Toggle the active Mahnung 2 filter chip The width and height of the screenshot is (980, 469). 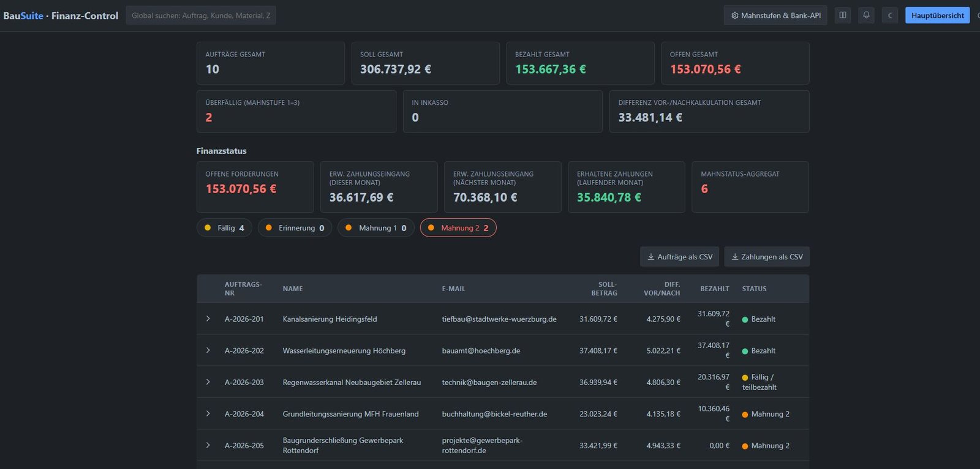coord(458,228)
